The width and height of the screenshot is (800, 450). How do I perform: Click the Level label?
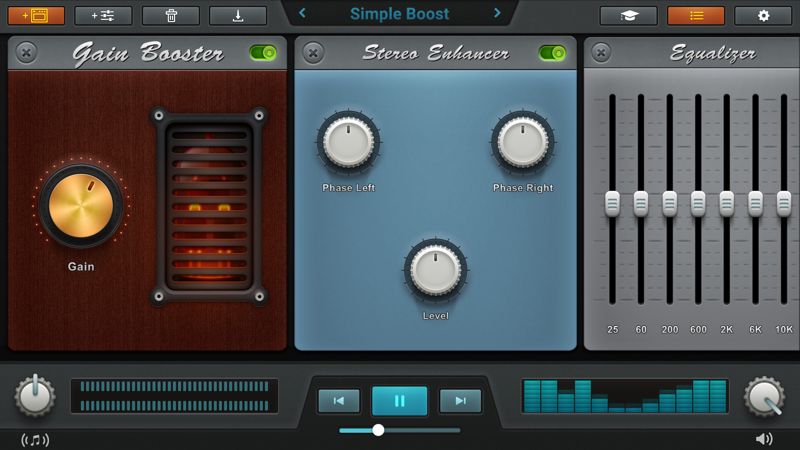(x=436, y=316)
